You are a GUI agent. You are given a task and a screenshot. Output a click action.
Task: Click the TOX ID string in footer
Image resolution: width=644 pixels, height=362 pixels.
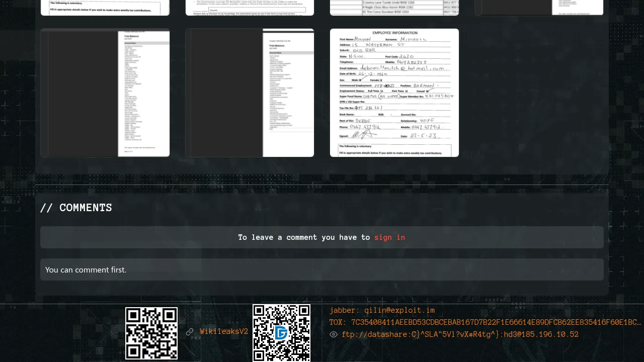pyautogui.click(x=485, y=322)
